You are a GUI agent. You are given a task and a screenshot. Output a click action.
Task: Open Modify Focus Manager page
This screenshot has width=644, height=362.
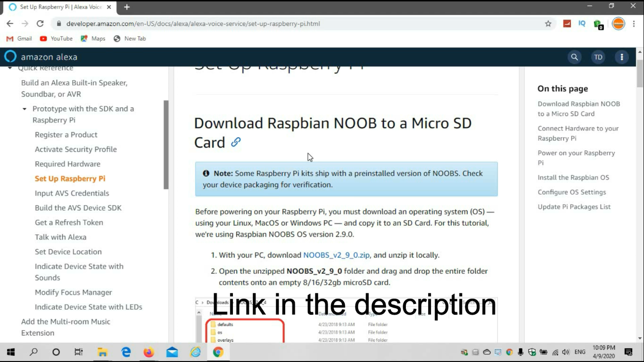[74, 292]
